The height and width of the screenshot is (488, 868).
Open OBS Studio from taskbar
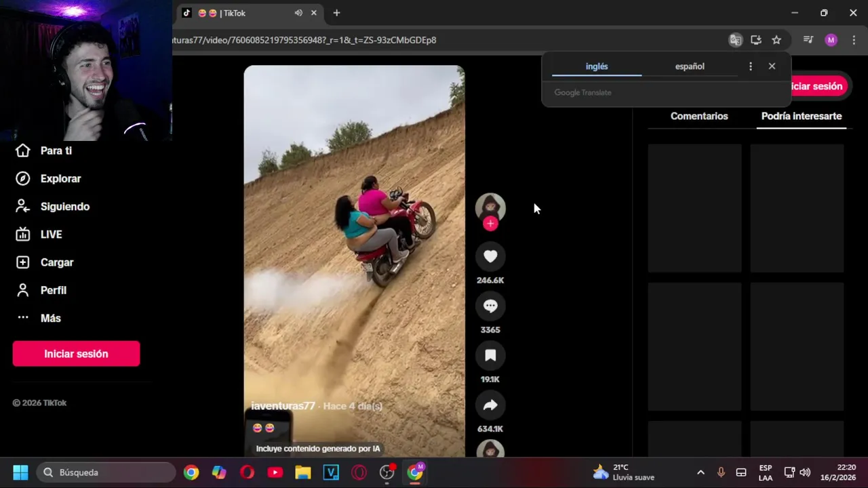pyautogui.click(x=387, y=472)
